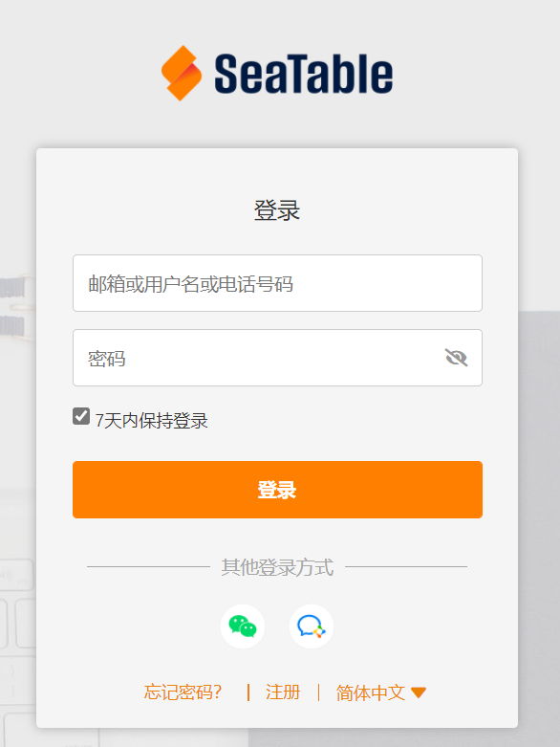The height and width of the screenshot is (747, 560).
Task: Click the orange separator between 注册 and 简体中文
Action: click(318, 692)
